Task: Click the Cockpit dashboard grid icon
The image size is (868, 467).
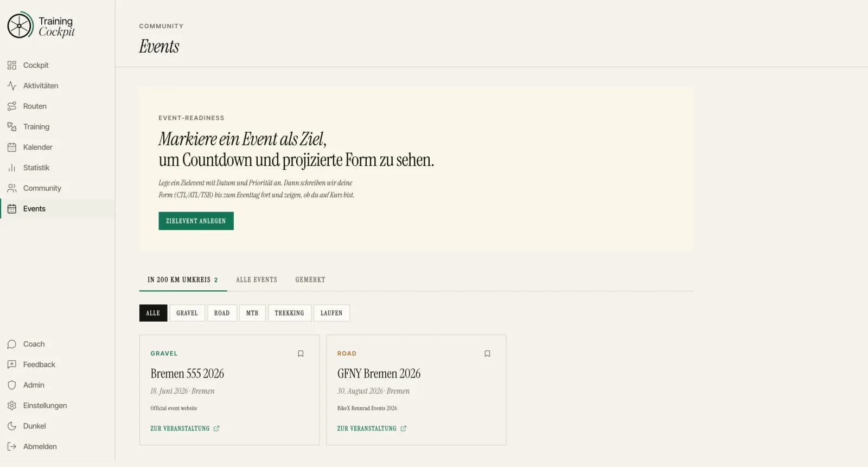Action: [12, 65]
